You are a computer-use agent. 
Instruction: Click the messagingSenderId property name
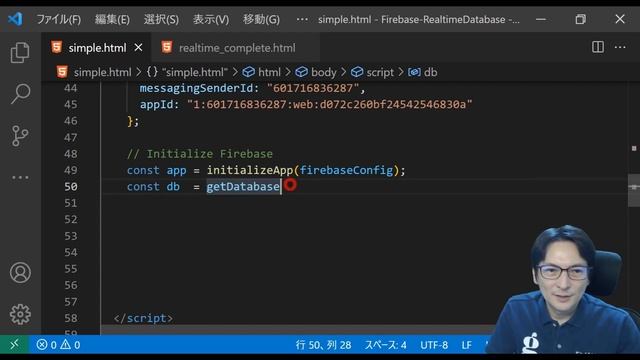point(196,88)
